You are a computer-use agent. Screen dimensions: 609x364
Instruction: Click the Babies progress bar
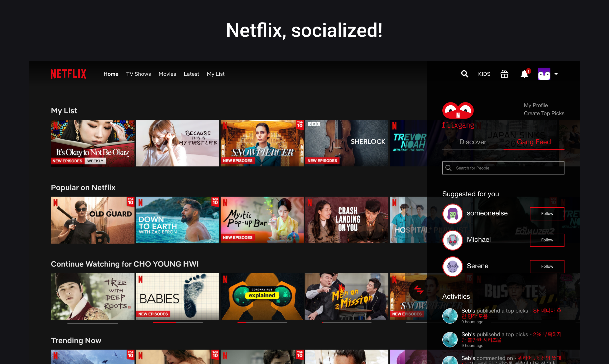(x=177, y=323)
